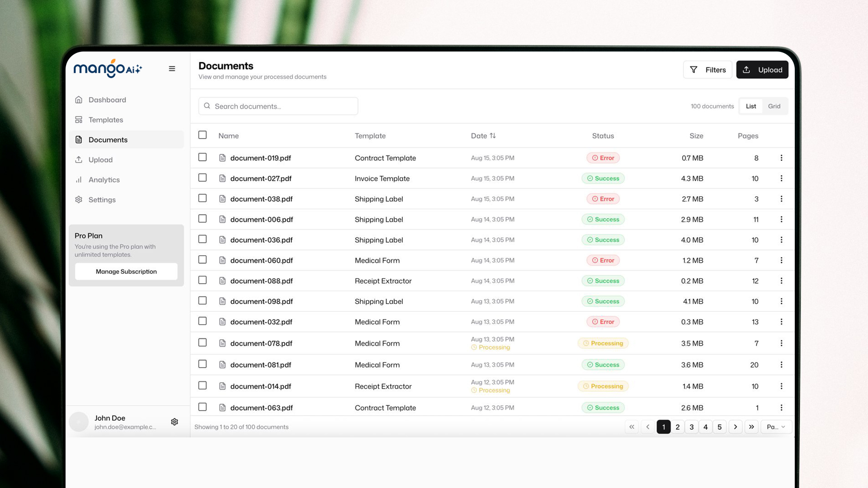Click the Settings gear next to John Doe
868x488 pixels.
tap(175, 422)
